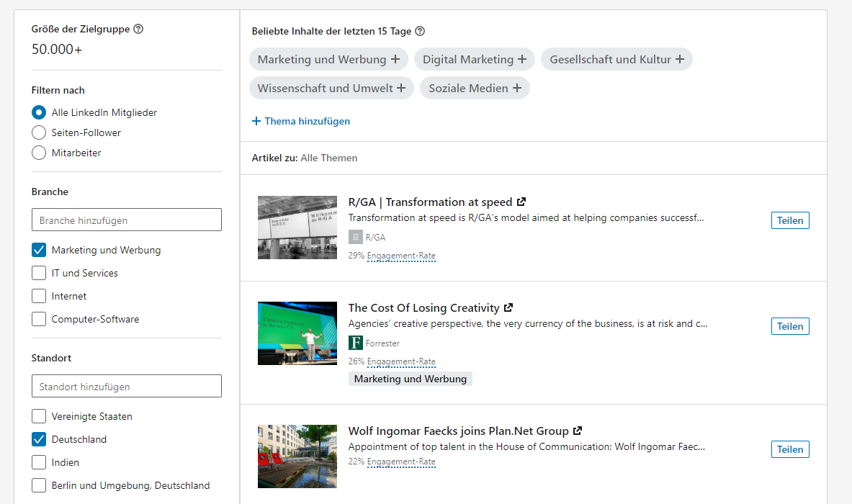Click the Branche hinzufügen input field
The width and height of the screenshot is (852, 504).
coord(127,220)
